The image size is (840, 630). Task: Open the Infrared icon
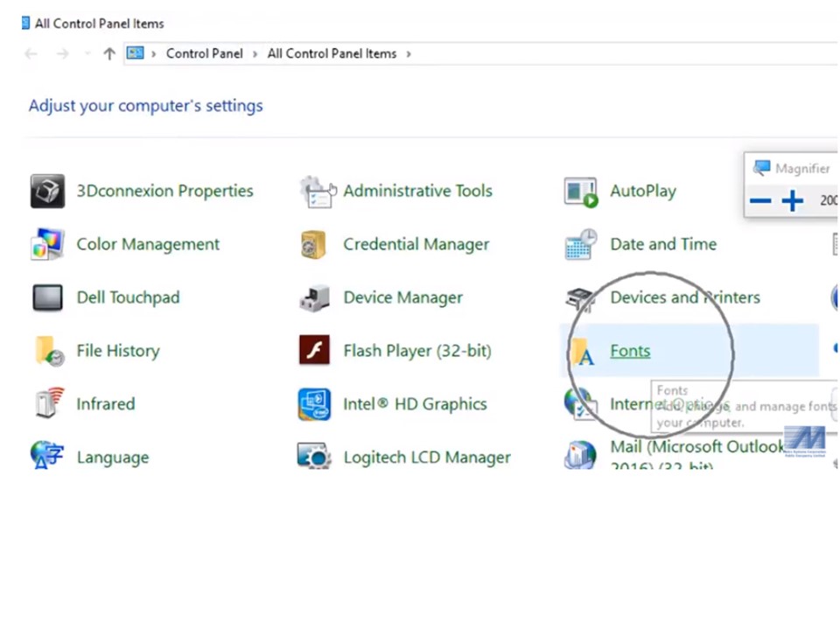pyautogui.click(x=49, y=402)
